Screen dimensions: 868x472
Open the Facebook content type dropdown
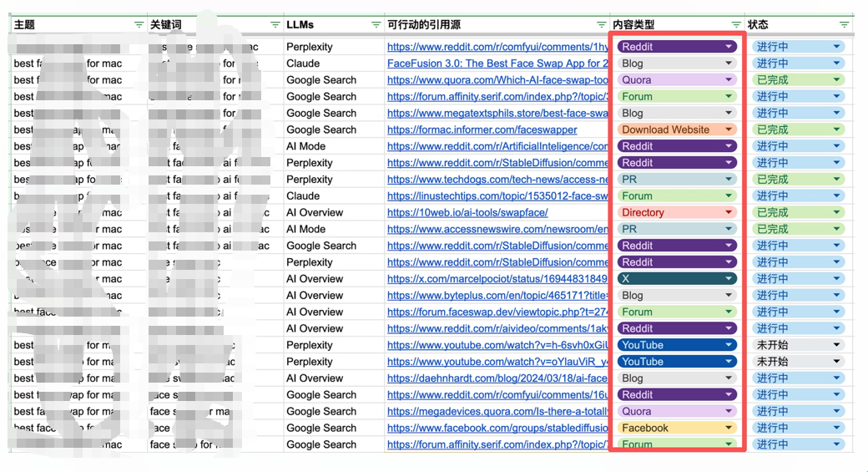pos(677,429)
